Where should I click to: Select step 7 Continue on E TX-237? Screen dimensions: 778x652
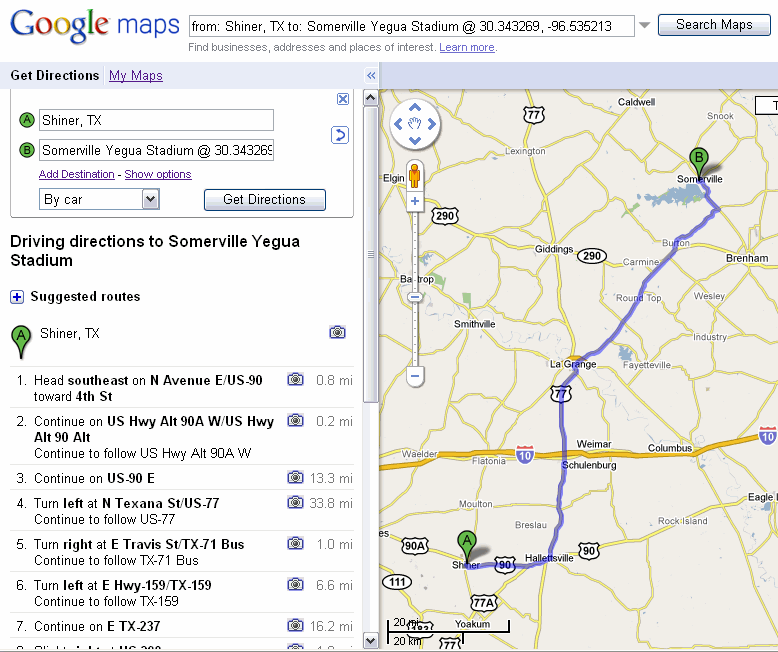(x=182, y=626)
